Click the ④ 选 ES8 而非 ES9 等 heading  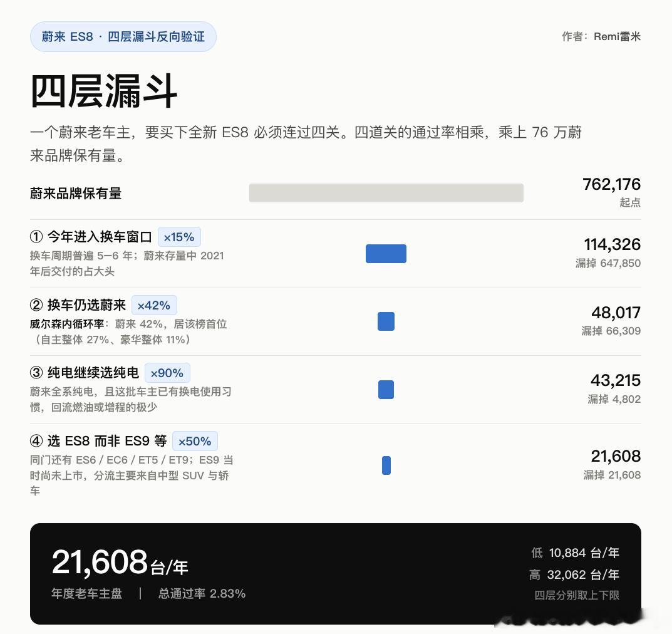pyautogui.click(x=98, y=440)
